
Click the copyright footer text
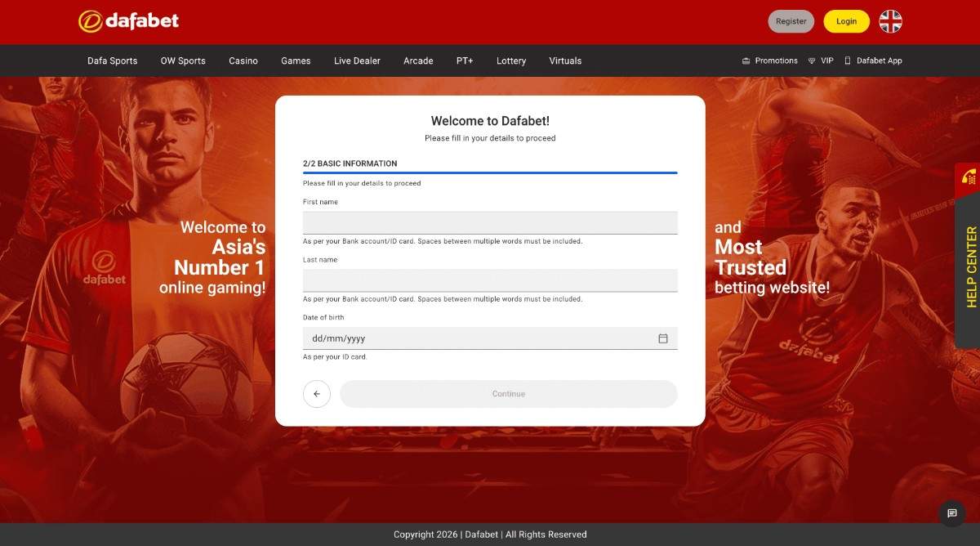490,535
